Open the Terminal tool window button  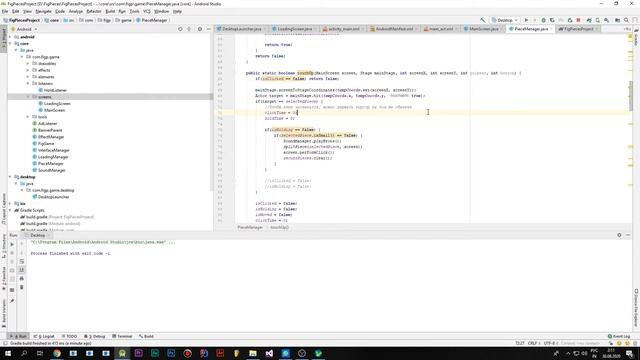(x=122, y=336)
